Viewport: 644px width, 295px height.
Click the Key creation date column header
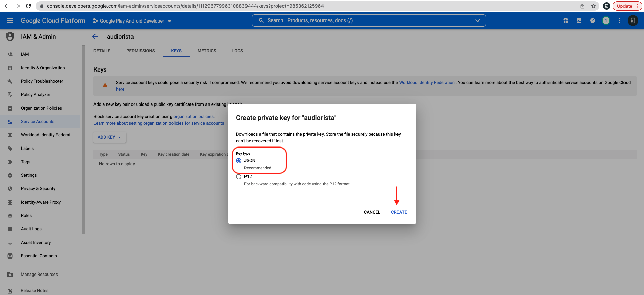174,154
